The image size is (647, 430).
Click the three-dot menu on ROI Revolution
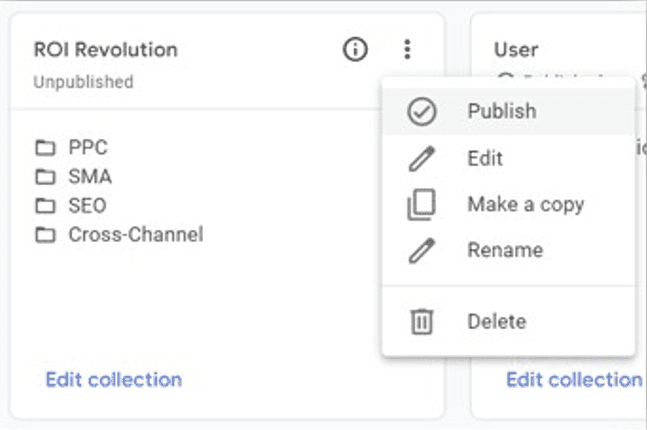point(407,50)
